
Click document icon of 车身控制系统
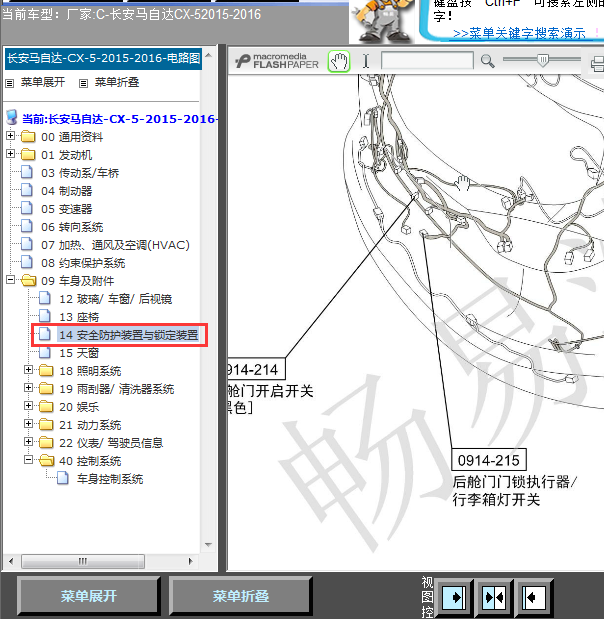point(63,478)
